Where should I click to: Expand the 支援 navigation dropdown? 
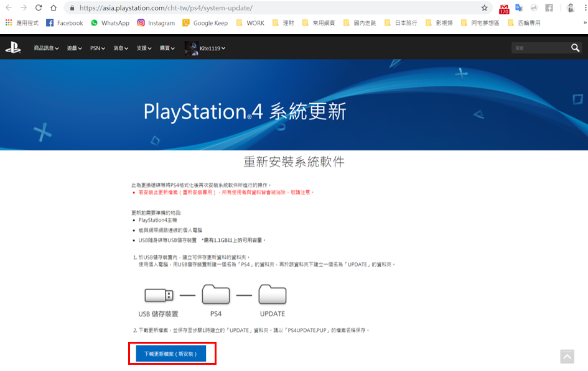click(x=144, y=47)
